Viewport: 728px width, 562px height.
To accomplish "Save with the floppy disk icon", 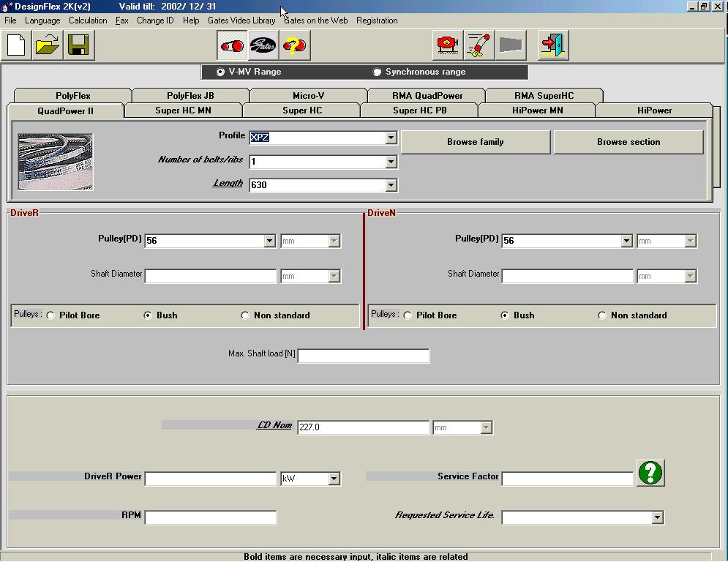I will (78, 45).
